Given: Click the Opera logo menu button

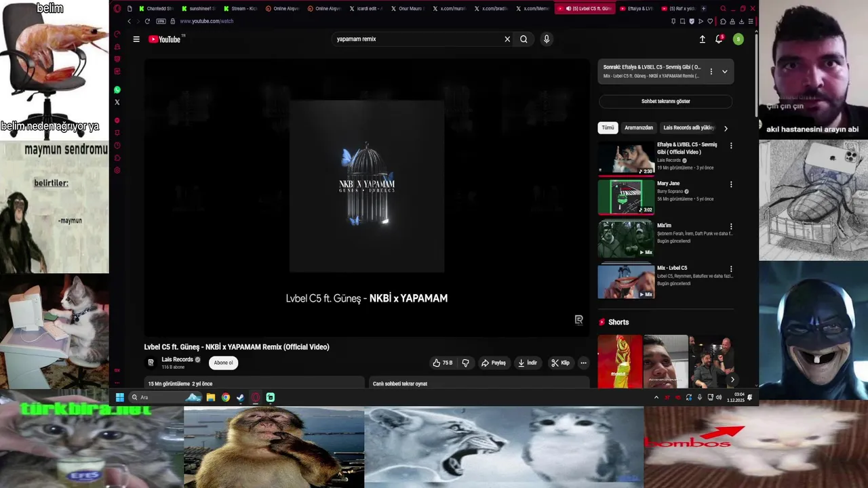Looking at the screenshot, I should pyautogui.click(x=117, y=9).
